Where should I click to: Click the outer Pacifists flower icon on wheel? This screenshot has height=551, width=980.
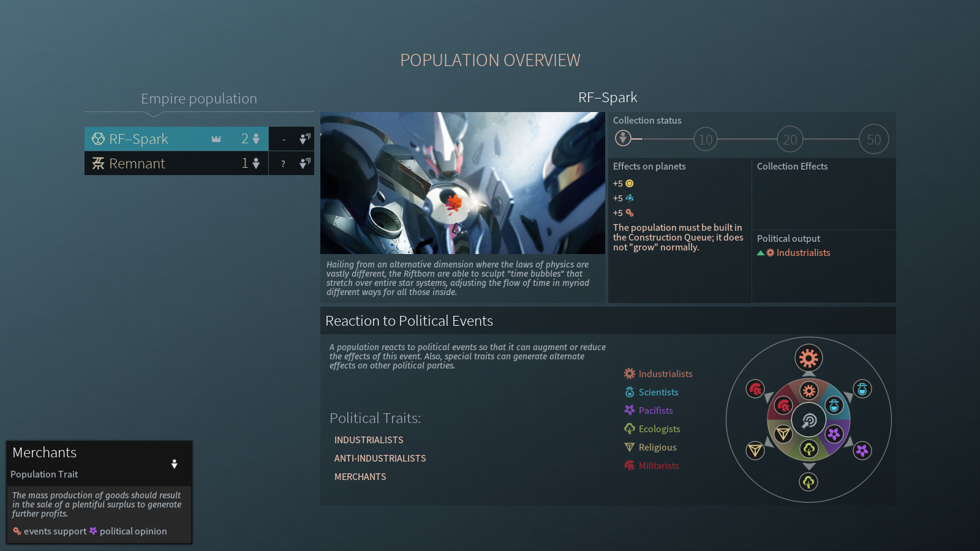862,451
